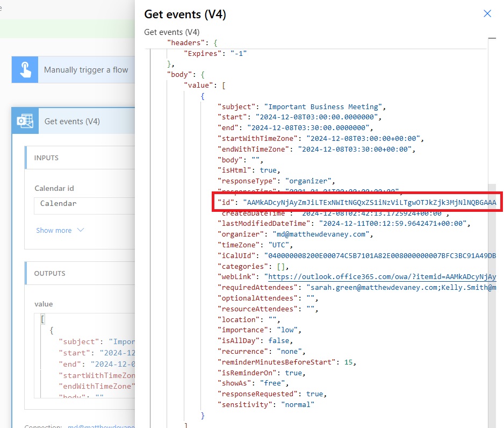Screen dimensions: 504x428
Task: Click the manual trigger hand icon
Action: tap(25, 69)
